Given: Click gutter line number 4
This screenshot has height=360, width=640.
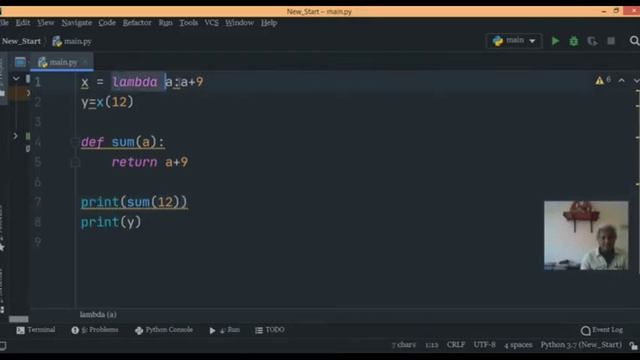Looking at the screenshot, I should click(38, 142).
